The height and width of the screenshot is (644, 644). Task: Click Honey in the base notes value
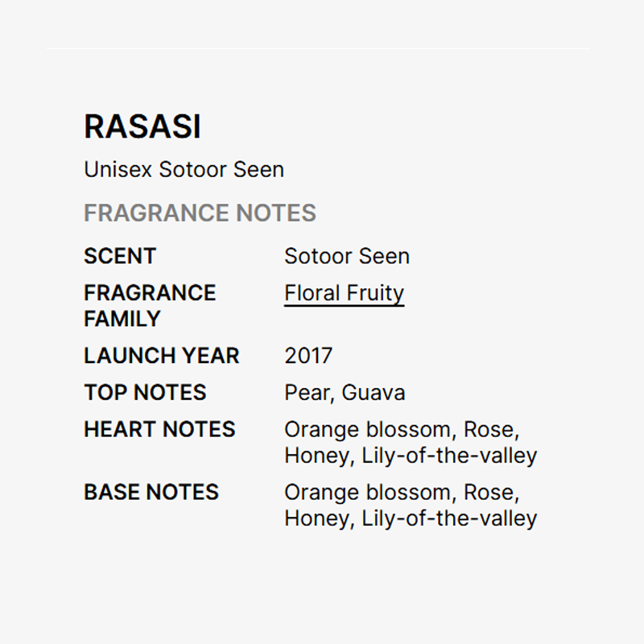317,518
